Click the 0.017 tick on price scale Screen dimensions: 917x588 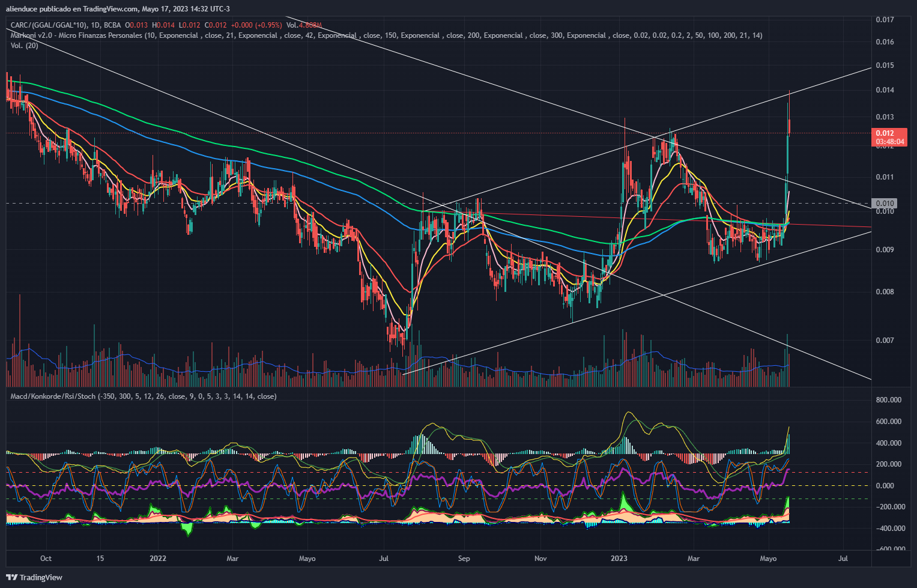(x=885, y=20)
